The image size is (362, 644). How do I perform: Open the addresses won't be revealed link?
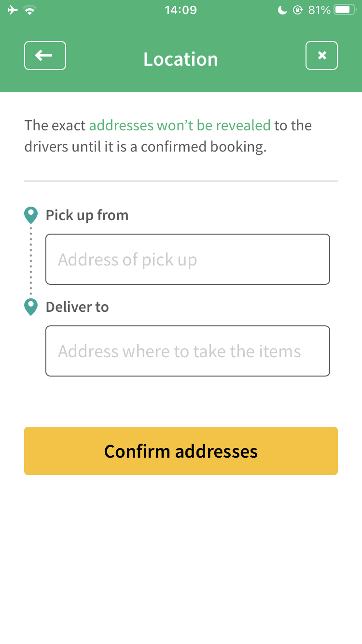pos(180,126)
